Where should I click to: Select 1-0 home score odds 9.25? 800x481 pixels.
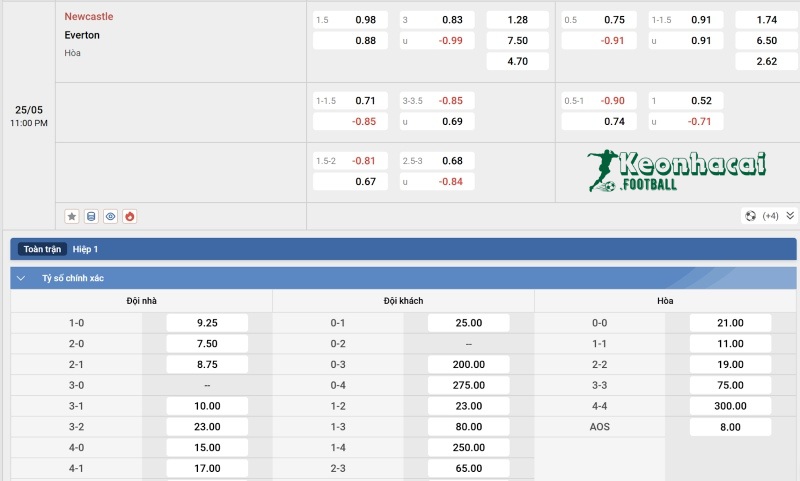207,323
